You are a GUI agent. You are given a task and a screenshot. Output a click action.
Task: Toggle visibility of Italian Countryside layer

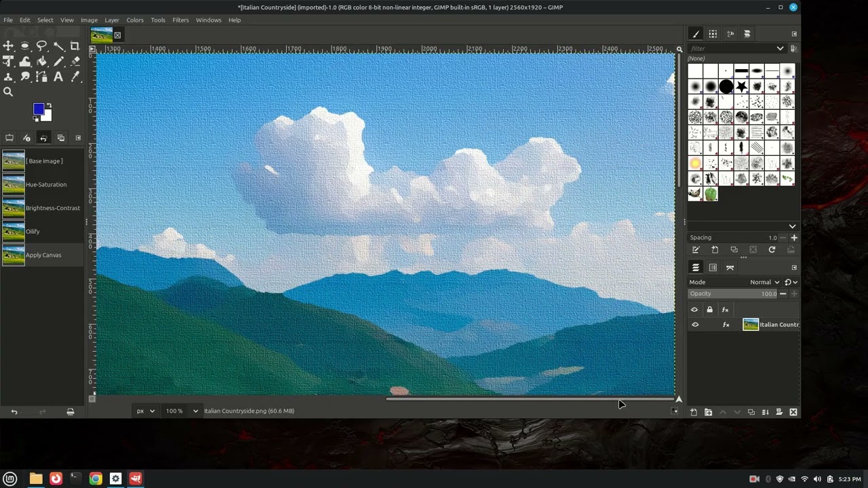(x=694, y=325)
